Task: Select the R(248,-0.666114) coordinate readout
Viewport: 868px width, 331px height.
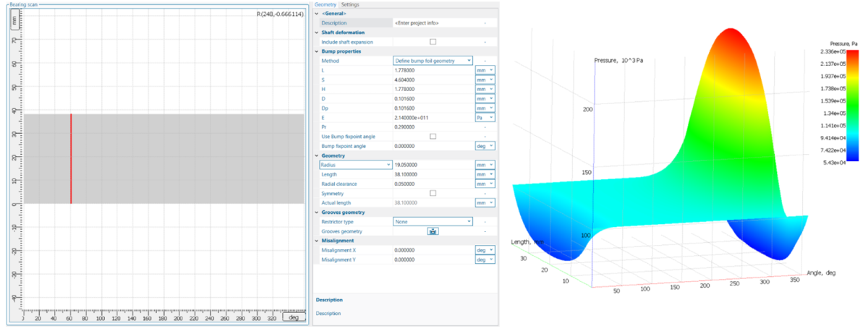Action: click(278, 14)
